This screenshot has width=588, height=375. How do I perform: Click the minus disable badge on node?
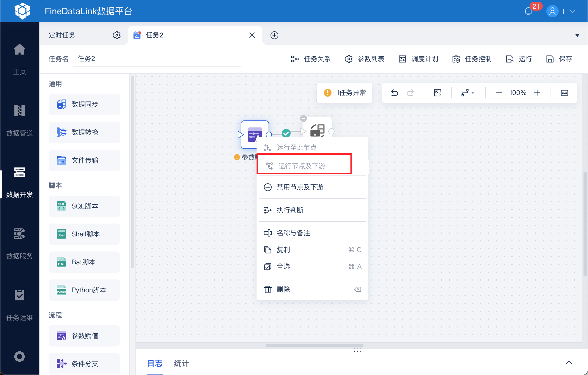coord(303,118)
